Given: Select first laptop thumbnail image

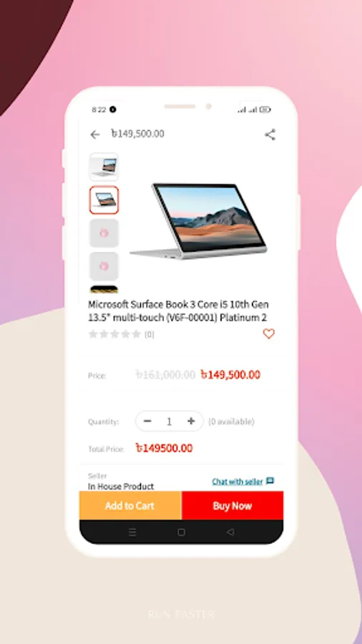Looking at the screenshot, I should pos(104,167).
